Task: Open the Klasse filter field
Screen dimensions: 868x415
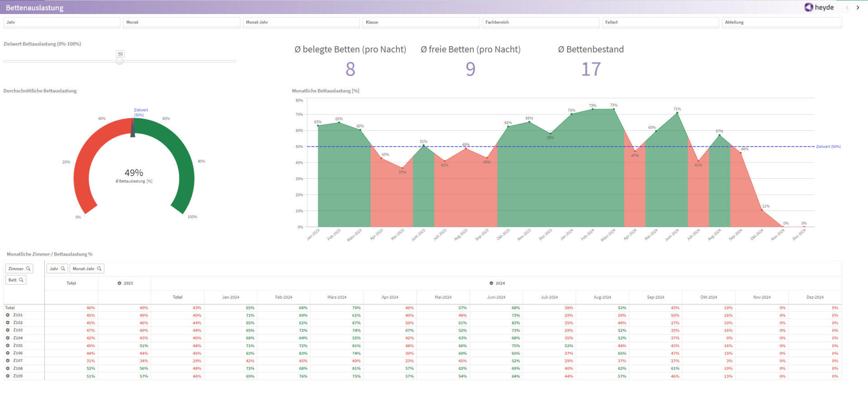Action: coord(420,22)
